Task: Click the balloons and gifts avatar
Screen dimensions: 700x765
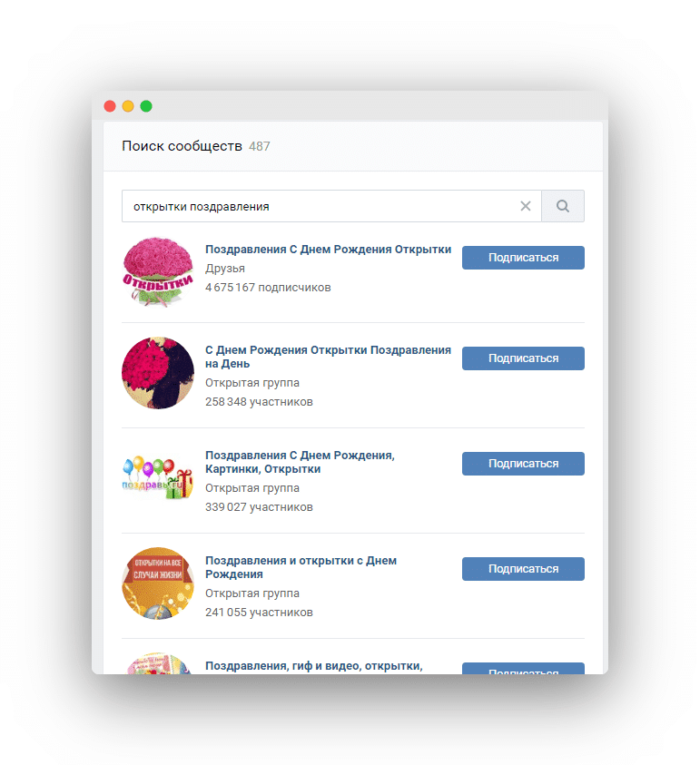Action: 158,478
